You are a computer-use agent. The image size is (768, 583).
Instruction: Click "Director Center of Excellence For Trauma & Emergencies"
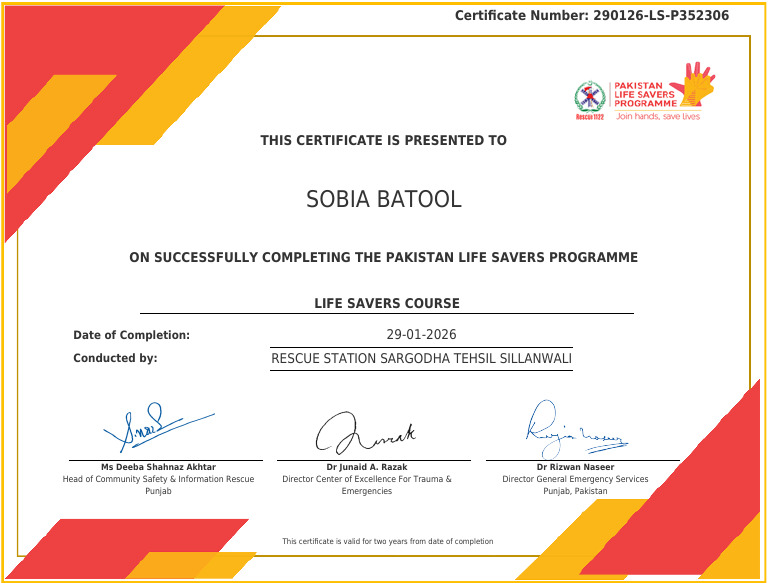(x=367, y=485)
